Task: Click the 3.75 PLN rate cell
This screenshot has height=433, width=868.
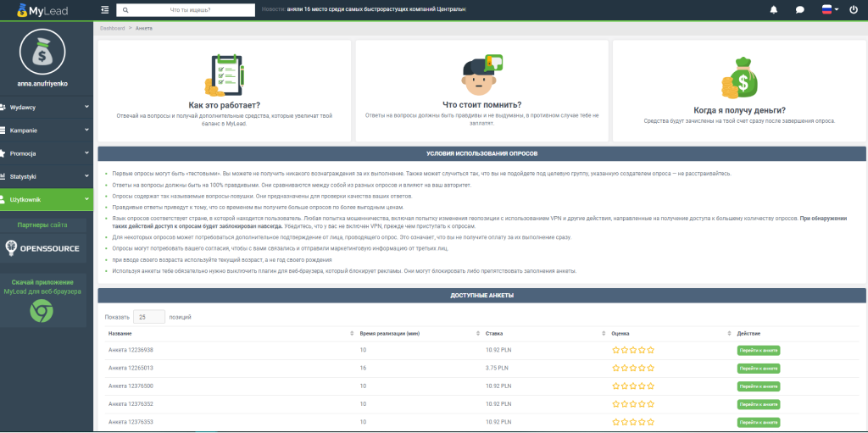Action: tap(497, 368)
